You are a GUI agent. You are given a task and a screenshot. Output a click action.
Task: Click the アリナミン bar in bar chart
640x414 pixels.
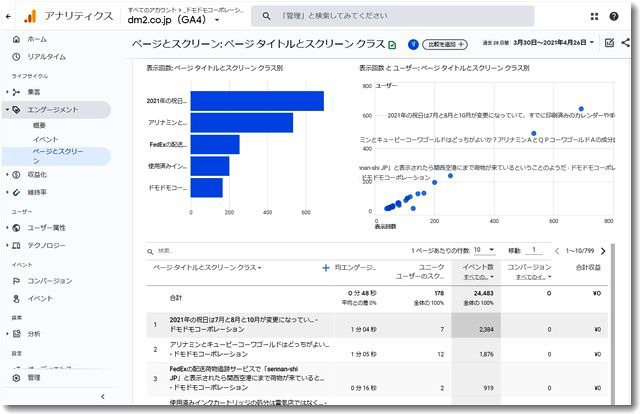[242, 122]
